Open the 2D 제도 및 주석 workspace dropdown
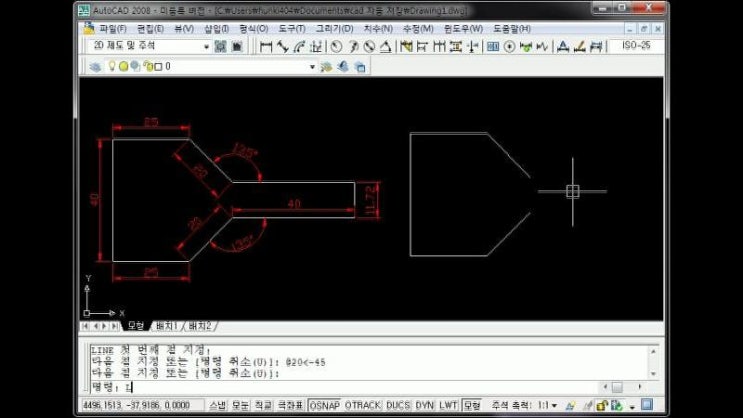The image size is (743, 418). [207, 46]
